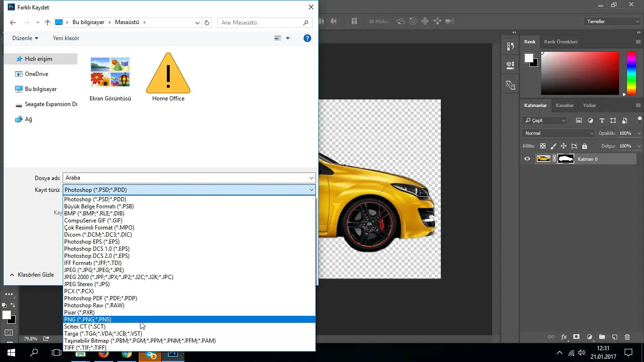Select PNG (*.PNG;*.PNS) from format list
This screenshot has height=362, width=644.
pos(88,320)
